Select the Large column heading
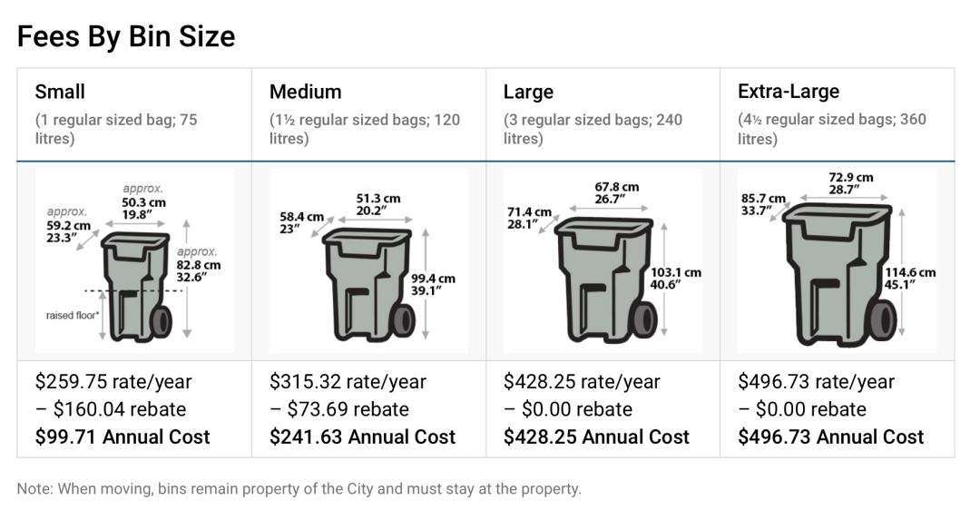The image size is (980, 510). (x=529, y=92)
